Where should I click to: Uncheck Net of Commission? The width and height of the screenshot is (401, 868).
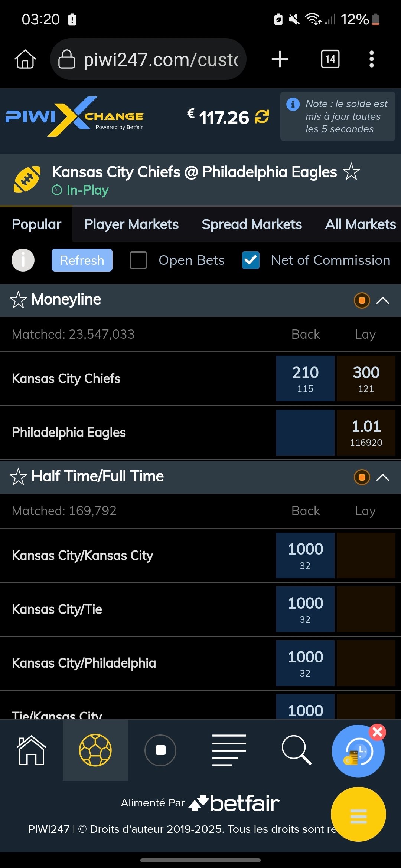point(251,260)
